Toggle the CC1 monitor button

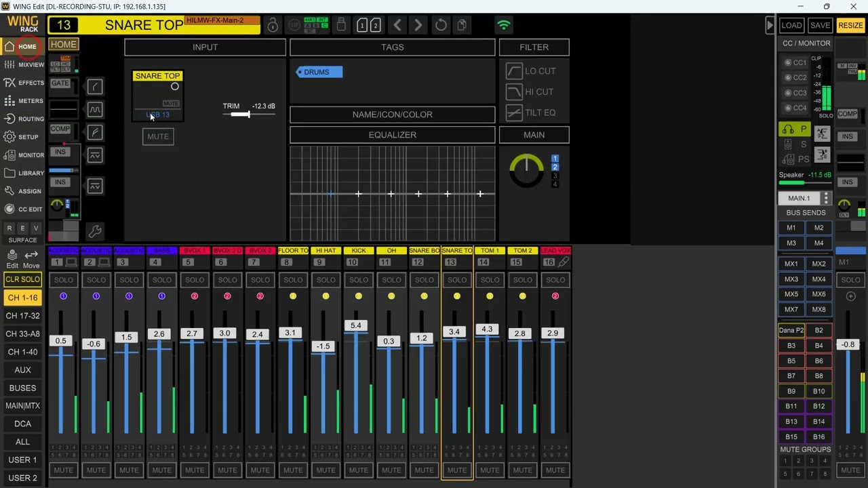tap(796, 62)
